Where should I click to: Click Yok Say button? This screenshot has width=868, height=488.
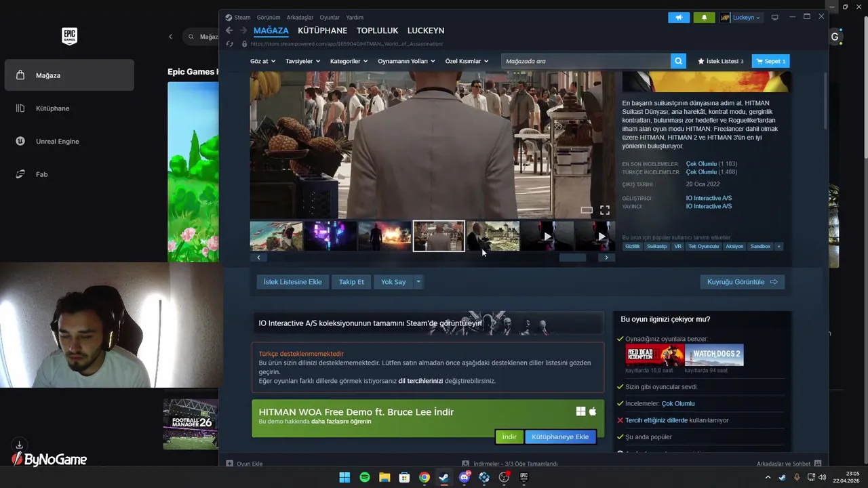[x=393, y=282]
